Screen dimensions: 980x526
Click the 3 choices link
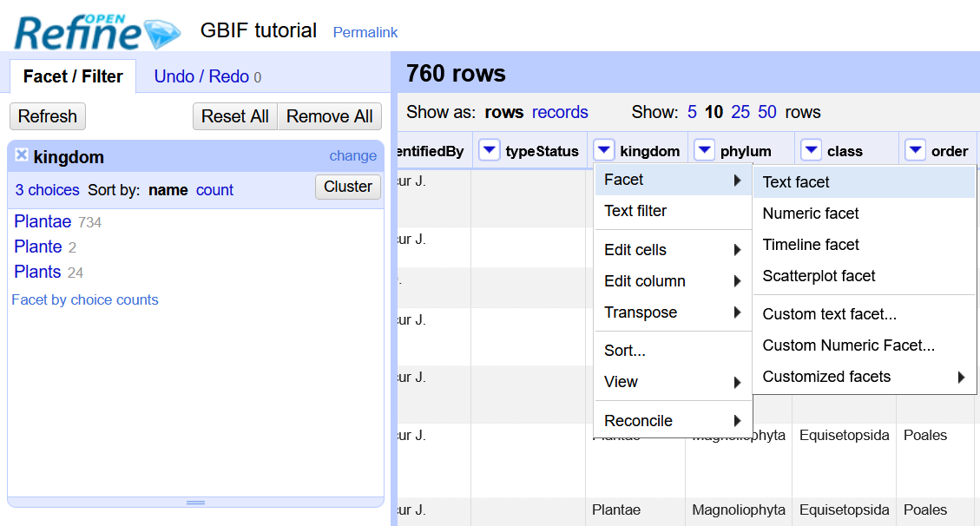coord(48,190)
